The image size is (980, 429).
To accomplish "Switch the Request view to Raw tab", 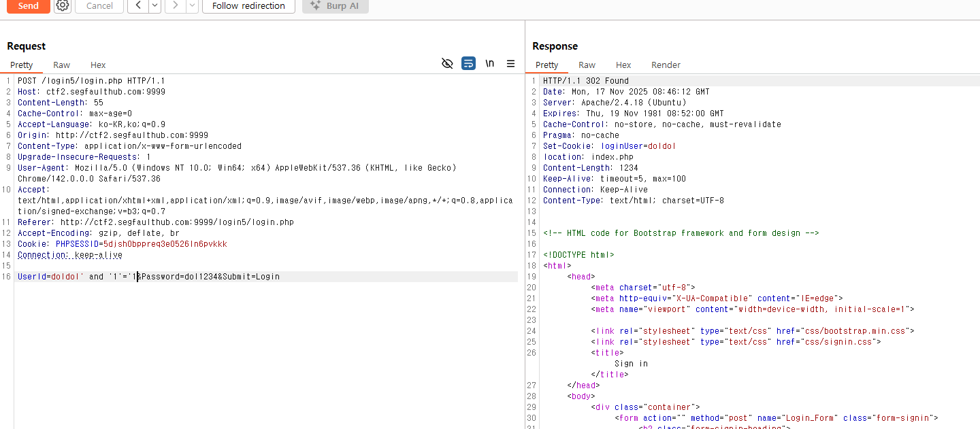I will 62,65.
